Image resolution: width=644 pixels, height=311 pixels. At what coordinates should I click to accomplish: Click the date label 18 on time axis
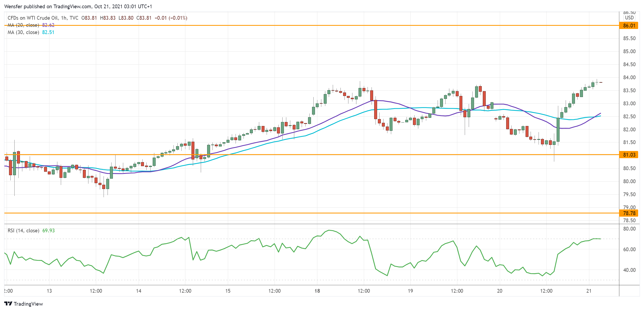tap(317, 291)
